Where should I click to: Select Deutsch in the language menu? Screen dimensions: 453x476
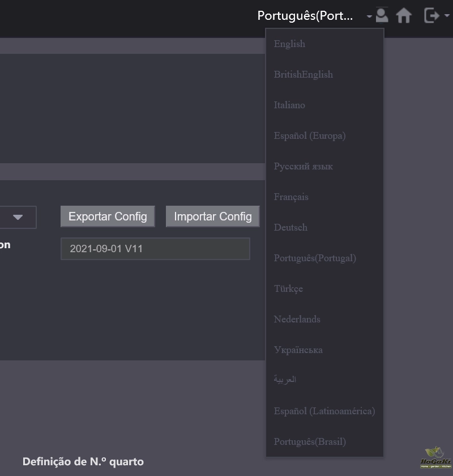point(290,228)
